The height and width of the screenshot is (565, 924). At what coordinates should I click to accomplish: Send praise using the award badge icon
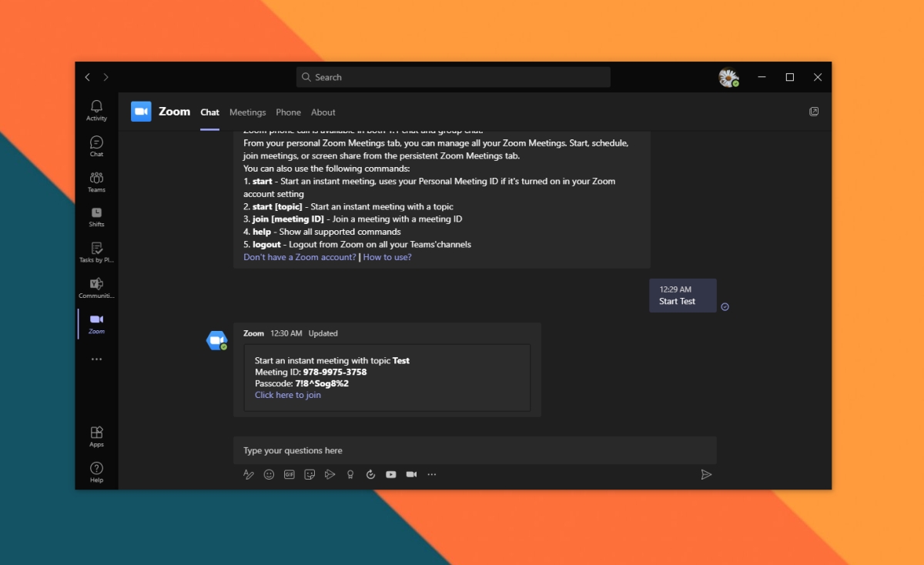[350, 474]
